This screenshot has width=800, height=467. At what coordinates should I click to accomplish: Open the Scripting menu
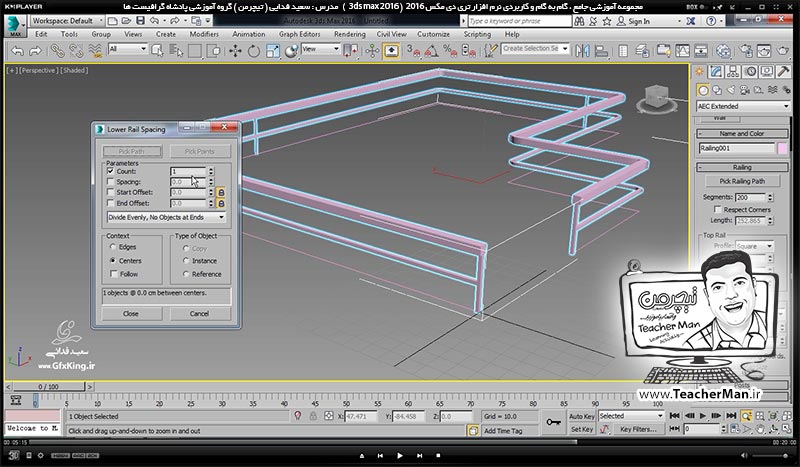coord(477,34)
